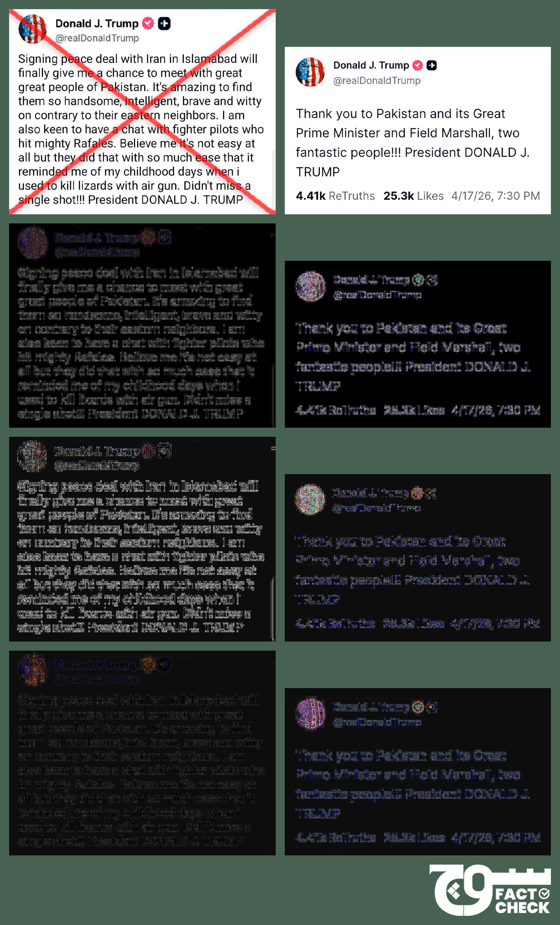Click the checkmark in the Fact Check logo
The image size is (560, 925).
[x=544, y=894]
